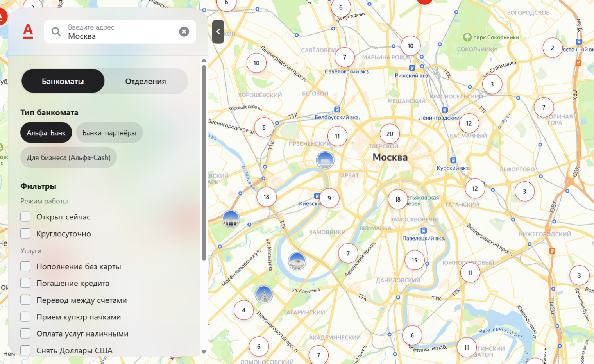Click the scrollbar up arrow

click(204, 61)
